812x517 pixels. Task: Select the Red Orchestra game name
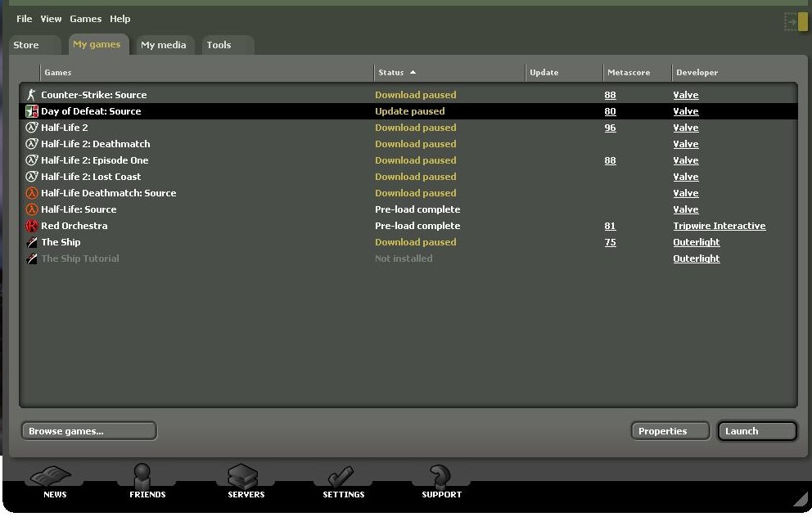pos(74,226)
